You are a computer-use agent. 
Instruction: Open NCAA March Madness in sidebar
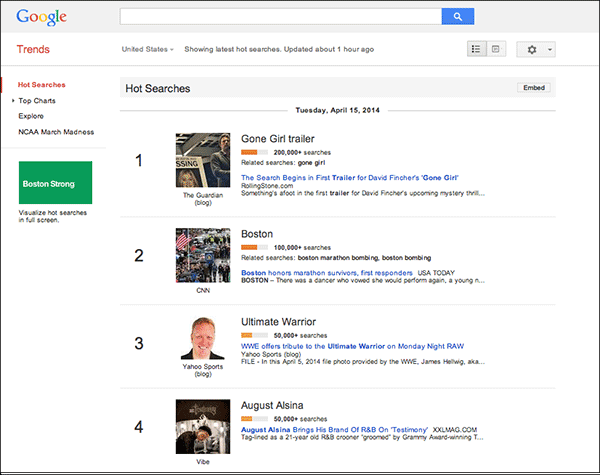click(56, 132)
